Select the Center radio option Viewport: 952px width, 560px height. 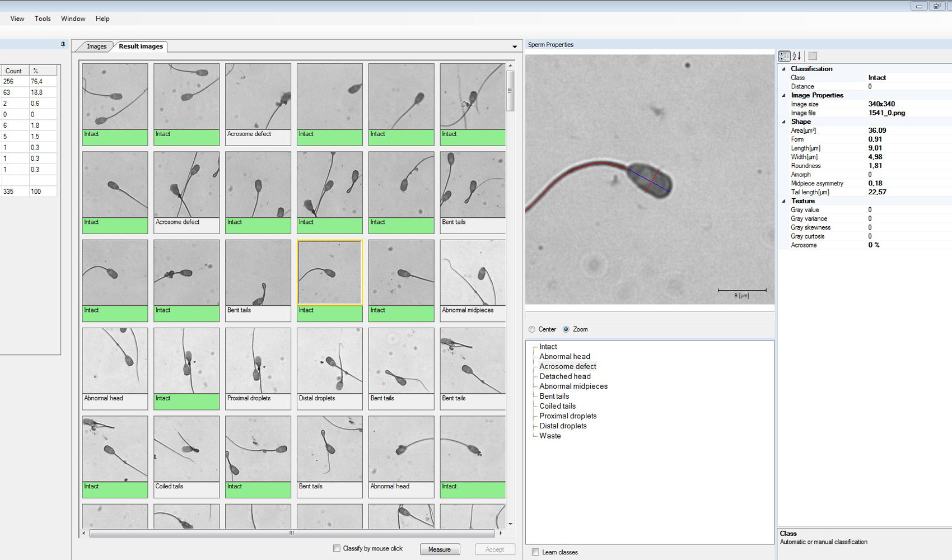(x=532, y=329)
